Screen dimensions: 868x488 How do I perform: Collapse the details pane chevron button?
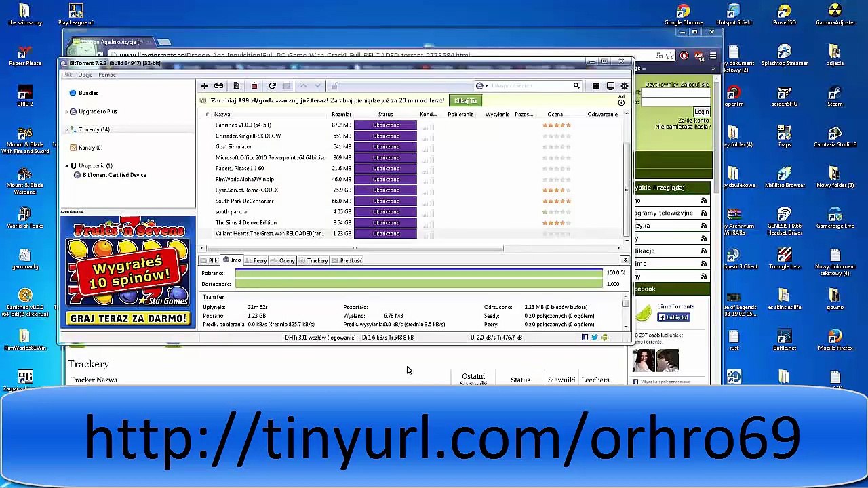tap(625, 260)
